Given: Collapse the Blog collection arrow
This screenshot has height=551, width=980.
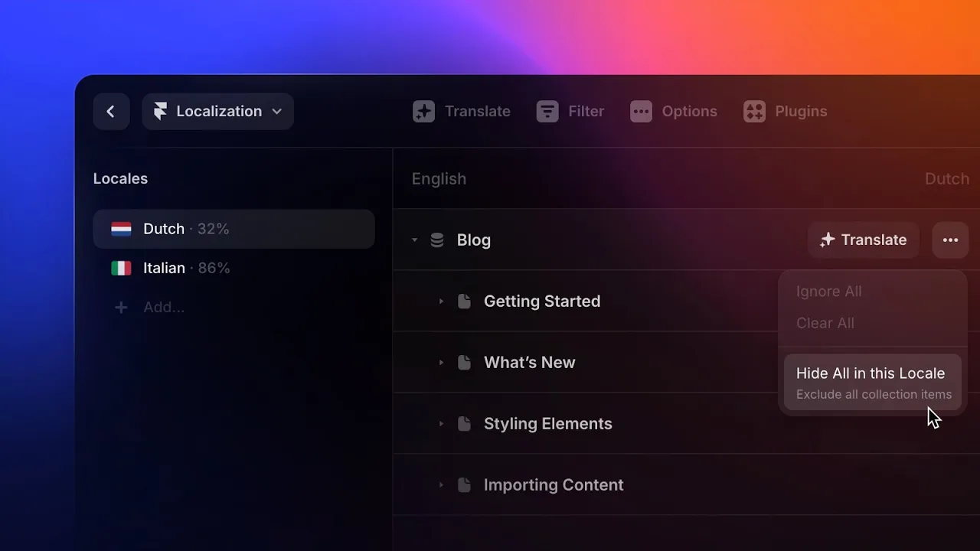Looking at the screenshot, I should point(415,240).
